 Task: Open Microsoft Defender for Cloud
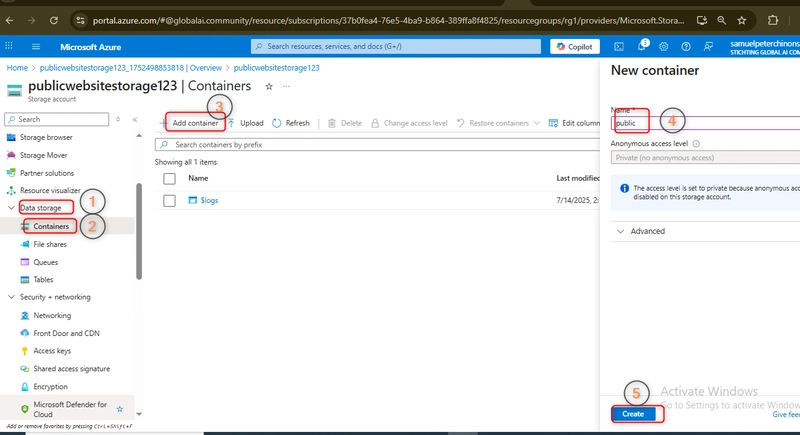pos(70,409)
